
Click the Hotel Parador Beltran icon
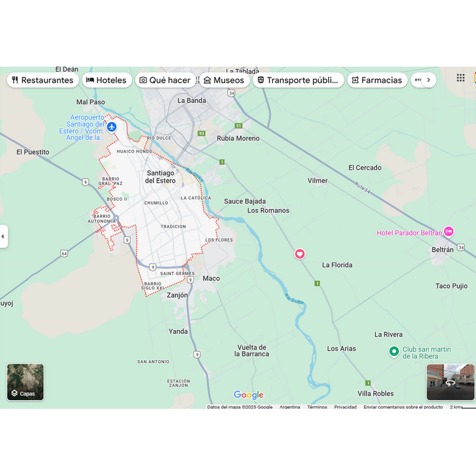449,231
